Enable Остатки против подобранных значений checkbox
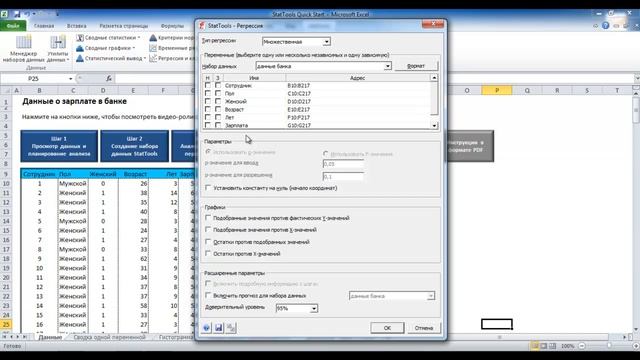This screenshot has height=360, width=640. coord(208,242)
